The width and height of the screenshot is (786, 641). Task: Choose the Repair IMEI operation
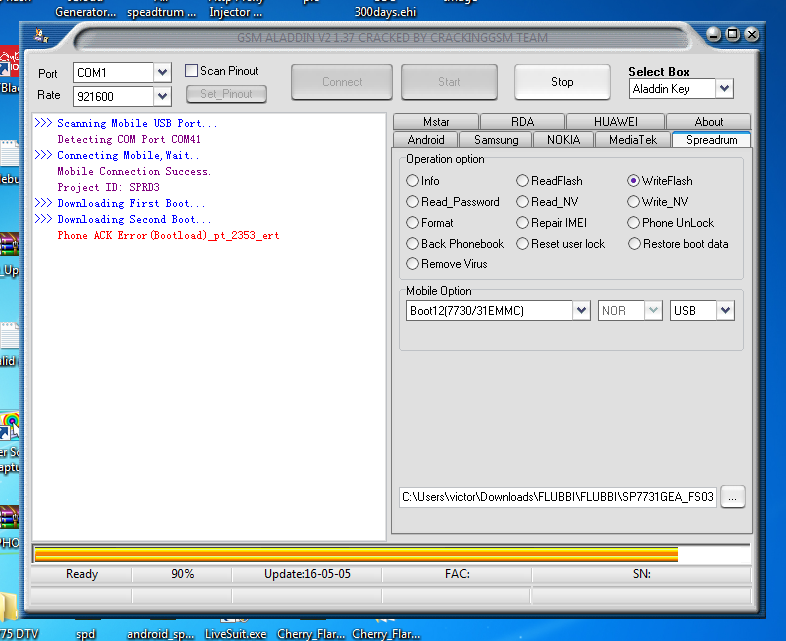click(x=523, y=223)
